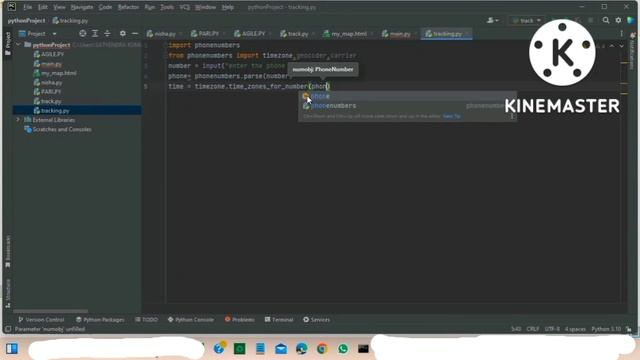640x360 pixels.
Task: Select Scratches and Consoles
Action: click(58, 129)
